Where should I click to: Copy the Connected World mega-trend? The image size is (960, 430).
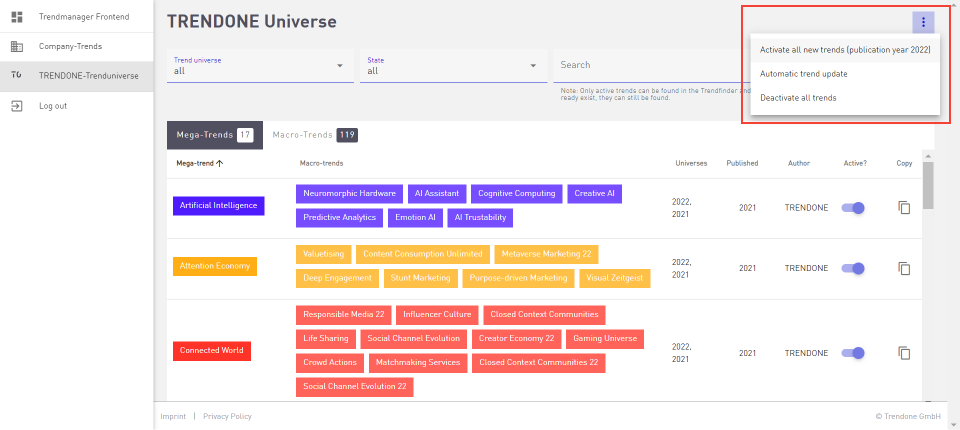(x=904, y=353)
